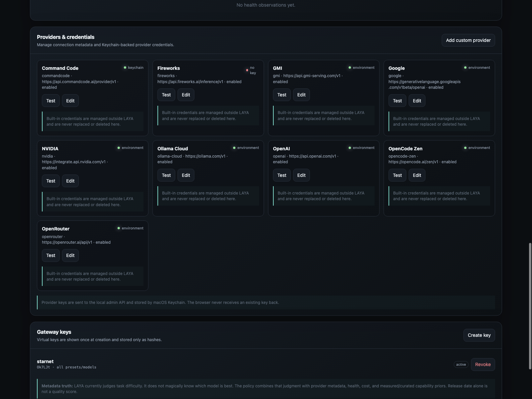532x399 pixels.
Task: Test the OpenCode Zen provider
Action: point(397,175)
